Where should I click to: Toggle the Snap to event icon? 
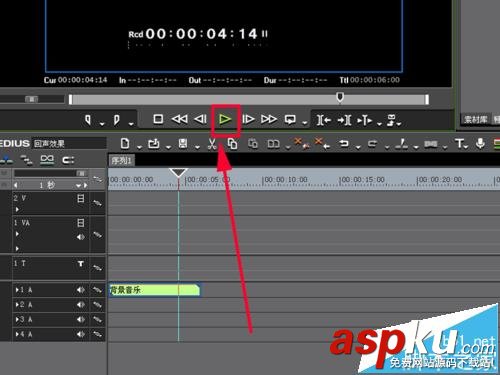pyautogui.click(x=68, y=160)
